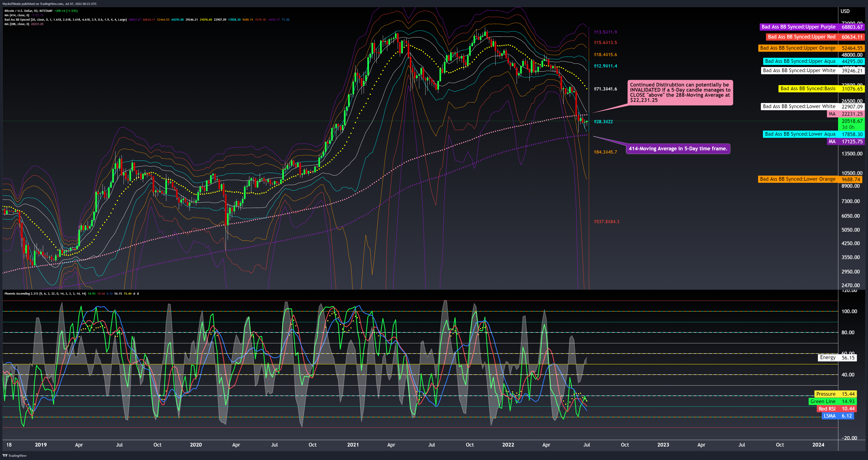
Task: Click the Upper Purple 68803.67 price label
Action: 812,27
